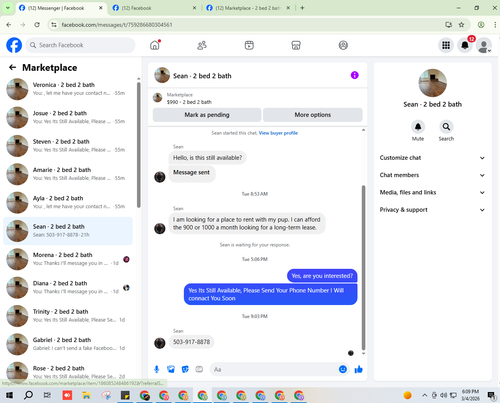
Task: Open Josue 2 bed 2 bath conversation
Action: [x=68, y=117]
